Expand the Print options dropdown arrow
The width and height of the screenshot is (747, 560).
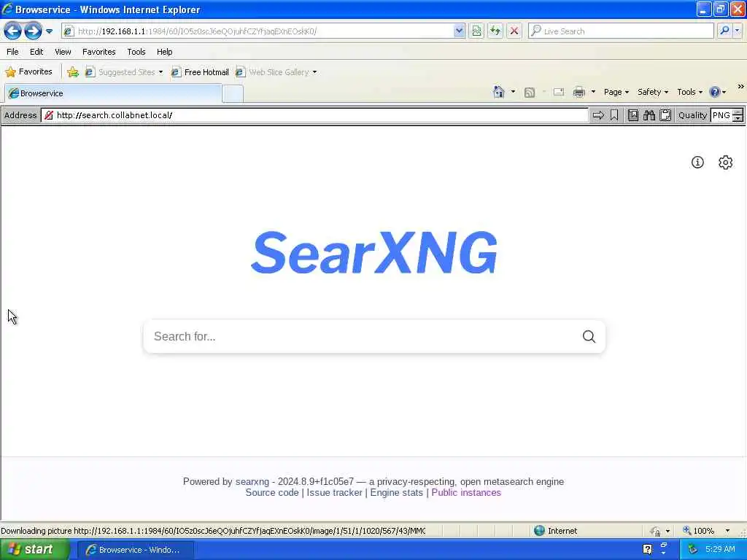(593, 92)
